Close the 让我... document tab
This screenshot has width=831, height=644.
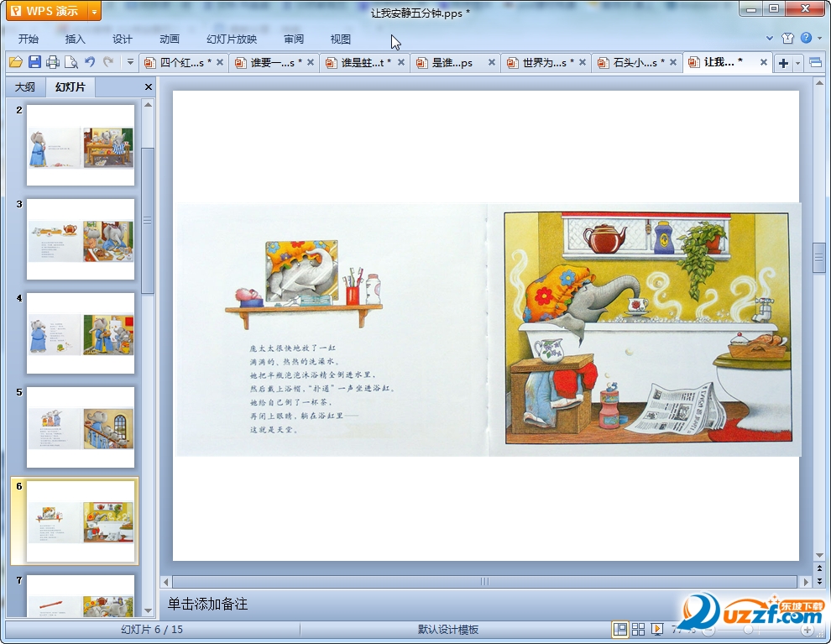click(x=764, y=62)
